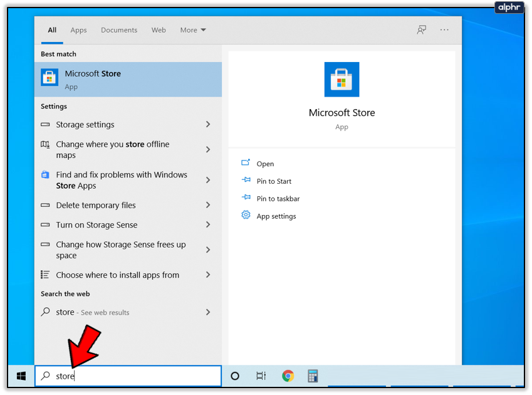Click the Turn on Storage Sense icon

[x=45, y=224]
